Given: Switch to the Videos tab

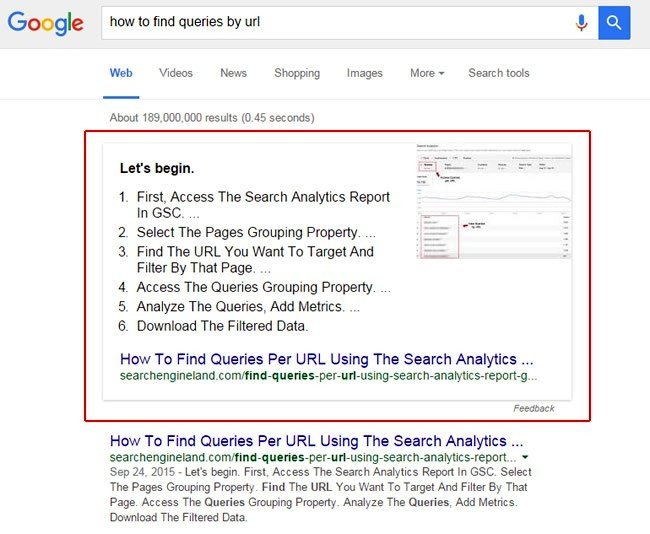Looking at the screenshot, I should click(176, 73).
